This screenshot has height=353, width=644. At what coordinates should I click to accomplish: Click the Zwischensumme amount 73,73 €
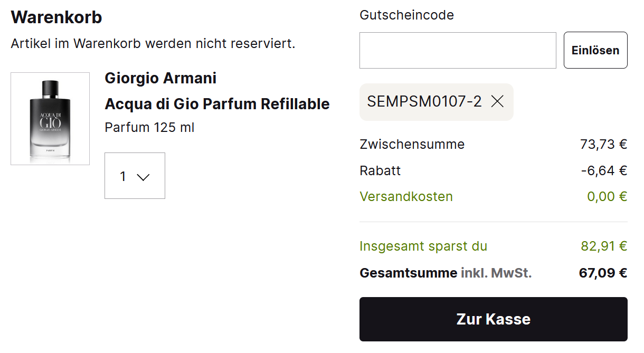pyautogui.click(x=603, y=144)
